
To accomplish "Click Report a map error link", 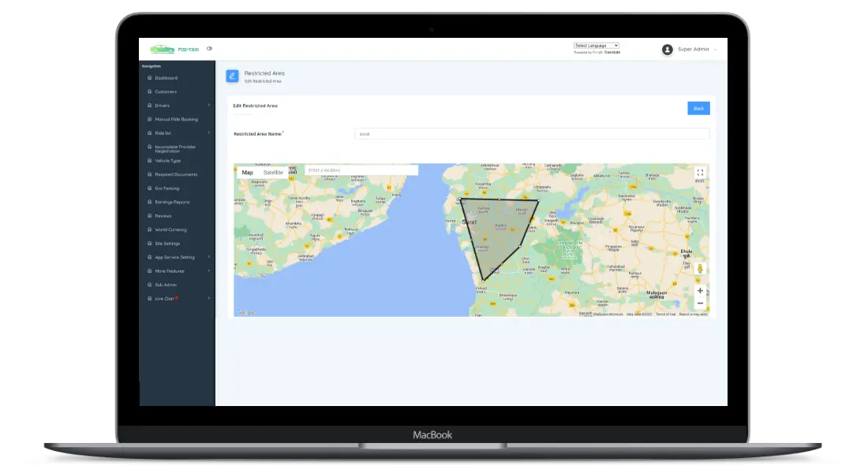I will click(693, 315).
